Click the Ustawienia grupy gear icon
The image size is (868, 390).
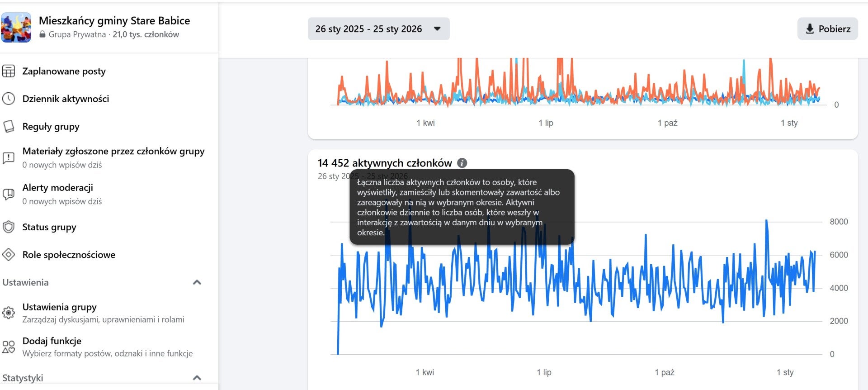(9, 313)
